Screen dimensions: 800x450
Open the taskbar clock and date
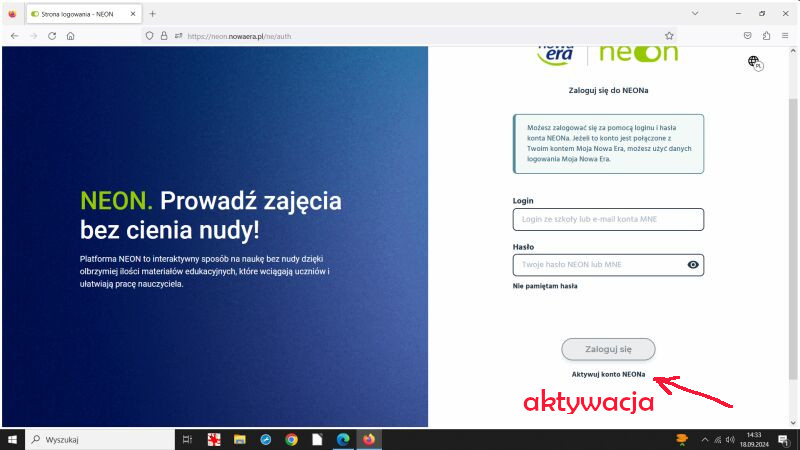pos(754,440)
